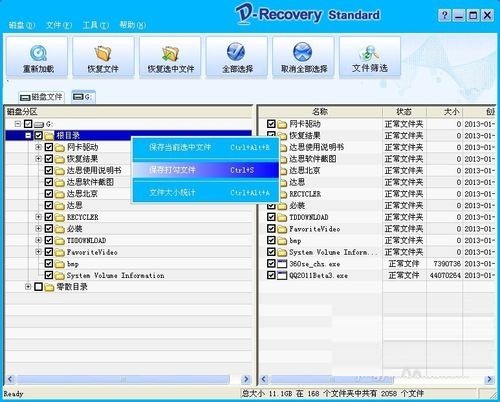This screenshot has width=500, height=402.
Task: Click folder icon of bmp in right list
Action: 282,241
